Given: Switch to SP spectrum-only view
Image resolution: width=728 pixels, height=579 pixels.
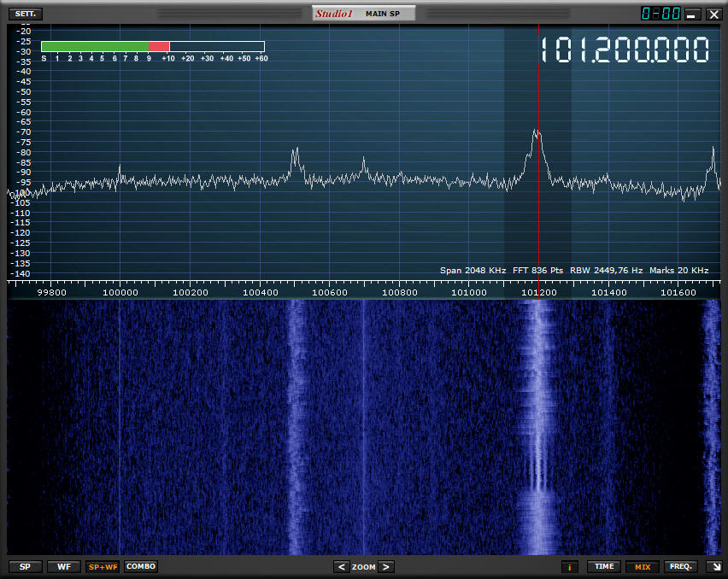Looking at the screenshot, I should 25,566.
